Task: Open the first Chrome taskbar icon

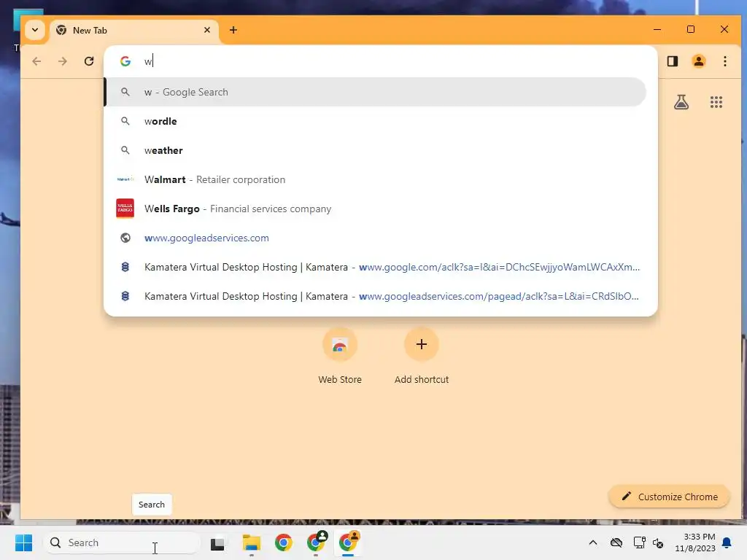Action: pyautogui.click(x=284, y=542)
